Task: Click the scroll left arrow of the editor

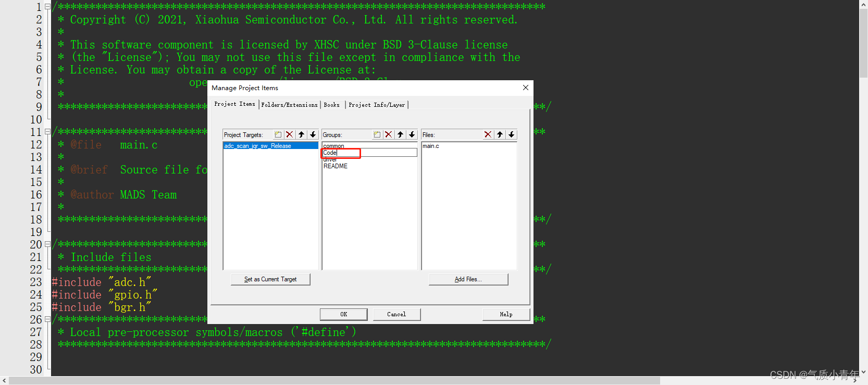Action: pyautogui.click(x=5, y=381)
